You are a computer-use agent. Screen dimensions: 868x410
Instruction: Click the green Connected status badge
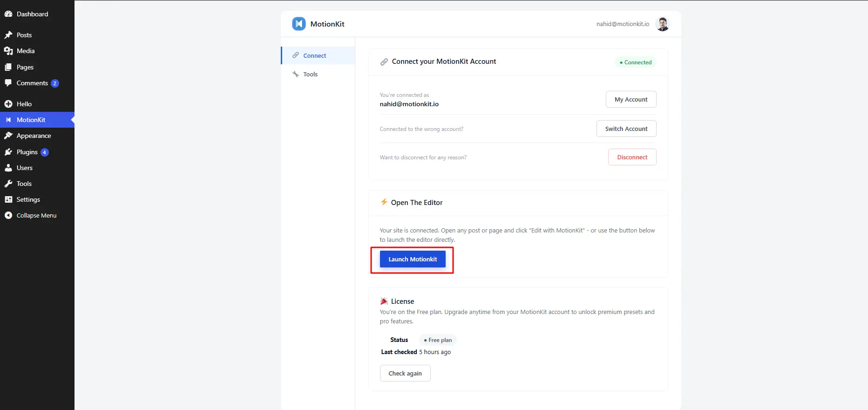click(x=636, y=62)
